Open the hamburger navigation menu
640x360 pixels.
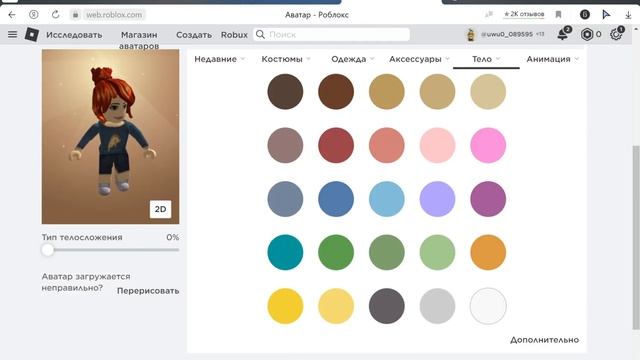[13, 34]
